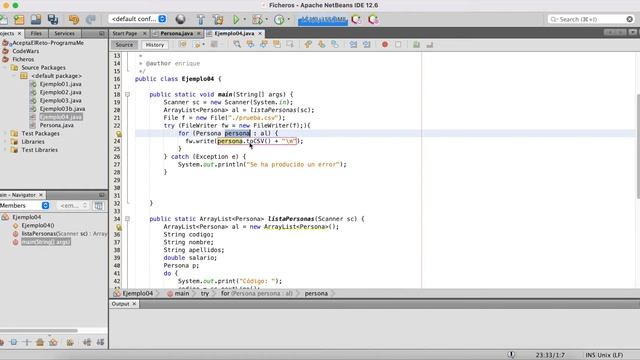Screen dimensions: 640x360
Task: Click the Save All toolbar icon
Action: pyautogui.click(x=53, y=19)
